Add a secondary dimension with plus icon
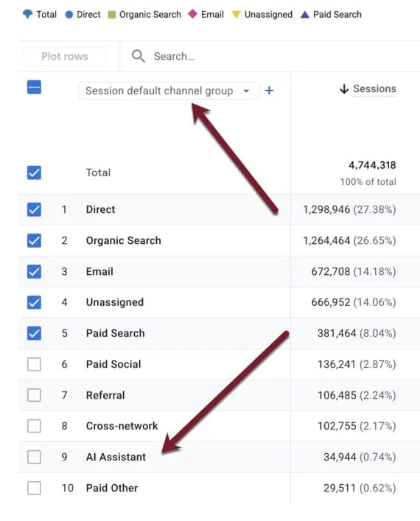Viewport: 420px width, 521px height. tap(269, 91)
